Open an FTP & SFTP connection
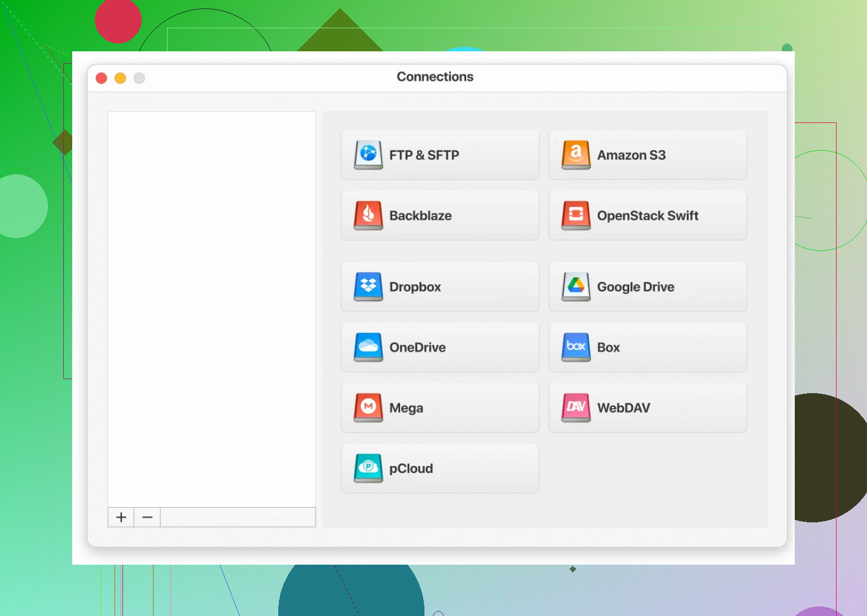This screenshot has height=616, width=867. point(440,155)
